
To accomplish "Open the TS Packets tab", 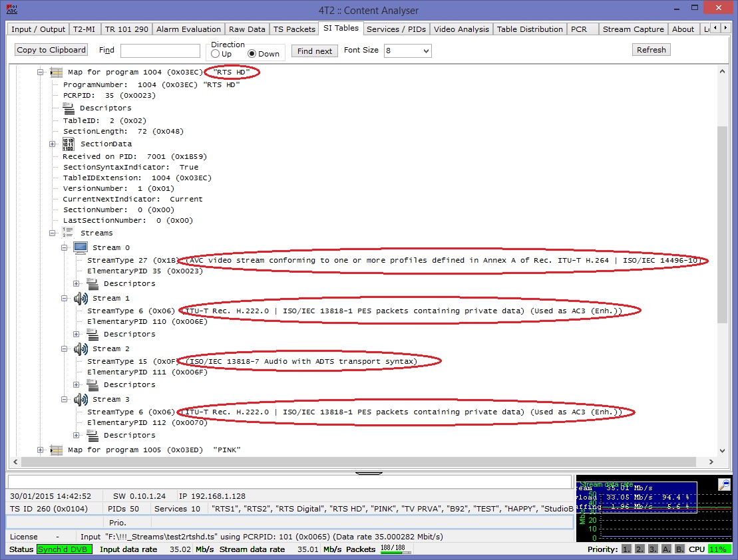I will click(x=294, y=29).
